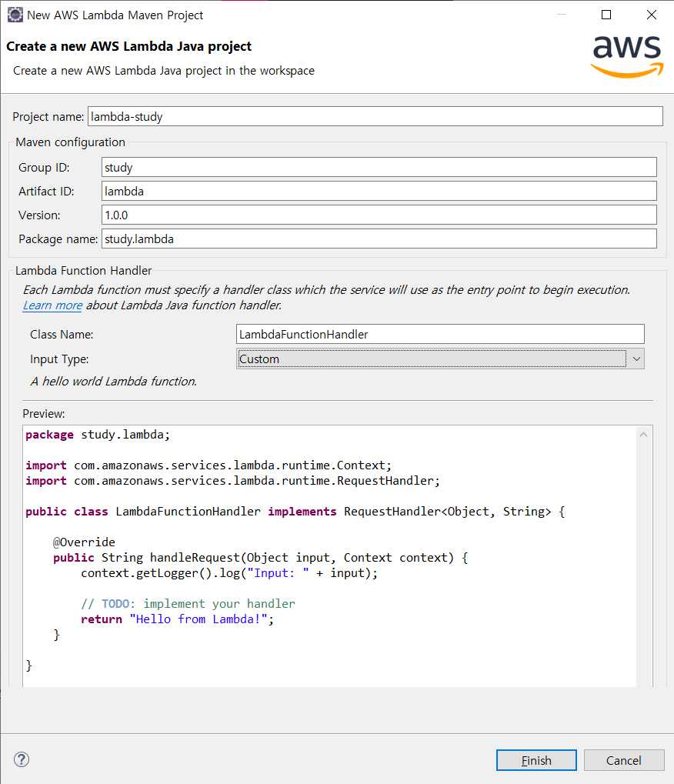Click the help question mark icon

(x=22, y=759)
